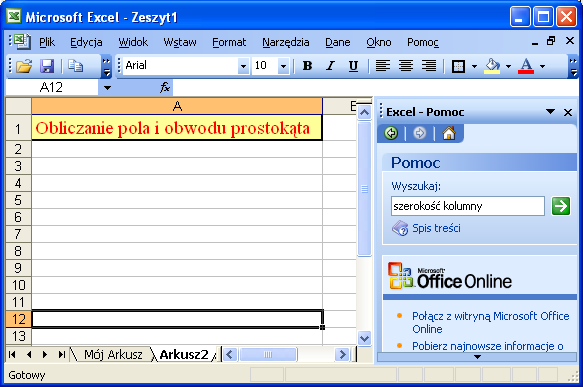
Task: Open the Spis treści link
Action: coord(436,228)
